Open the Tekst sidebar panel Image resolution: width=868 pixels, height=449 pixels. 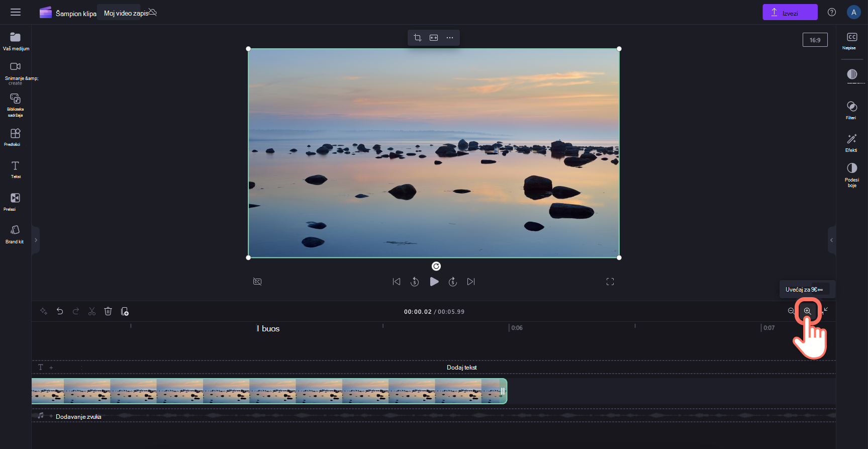click(16, 169)
